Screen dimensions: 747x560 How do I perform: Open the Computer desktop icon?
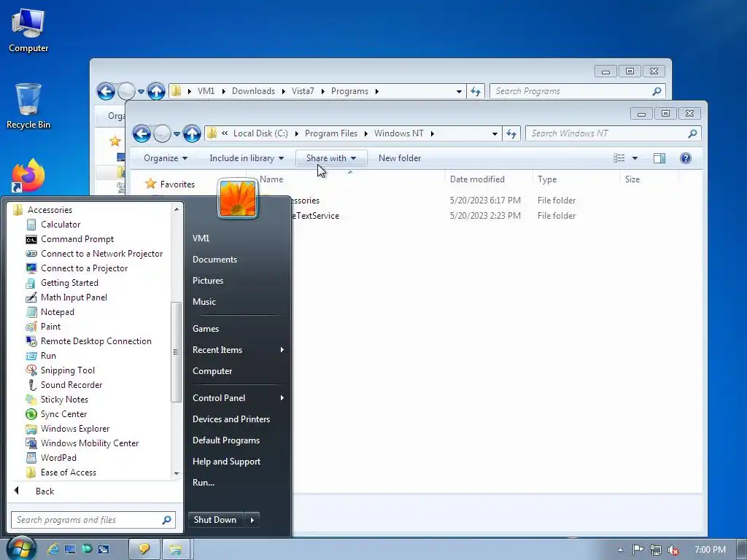pos(28,30)
